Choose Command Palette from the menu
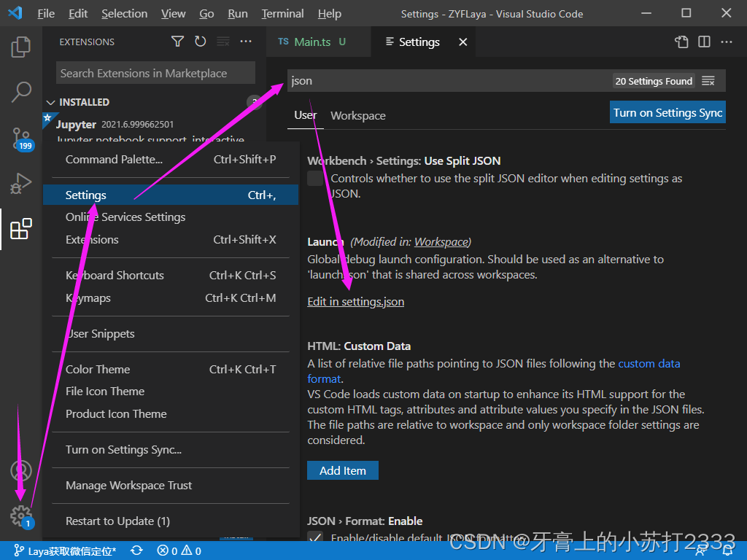The width and height of the screenshot is (747, 560). tap(171, 160)
